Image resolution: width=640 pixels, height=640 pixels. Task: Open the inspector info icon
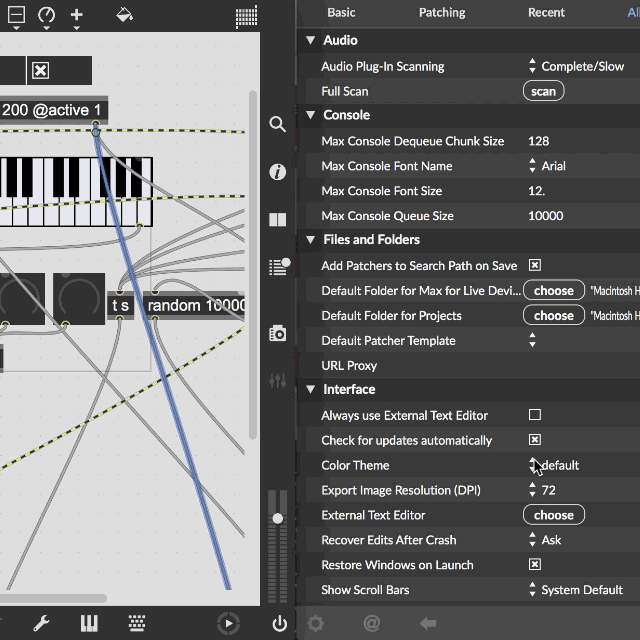[x=278, y=172]
